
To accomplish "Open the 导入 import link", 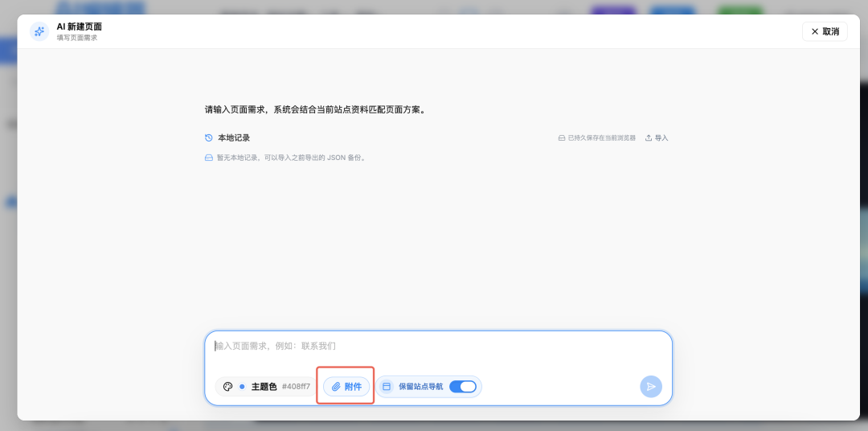I will [657, 138].
